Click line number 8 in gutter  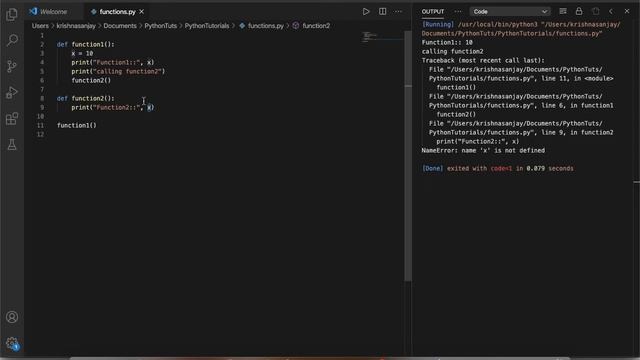42,98
